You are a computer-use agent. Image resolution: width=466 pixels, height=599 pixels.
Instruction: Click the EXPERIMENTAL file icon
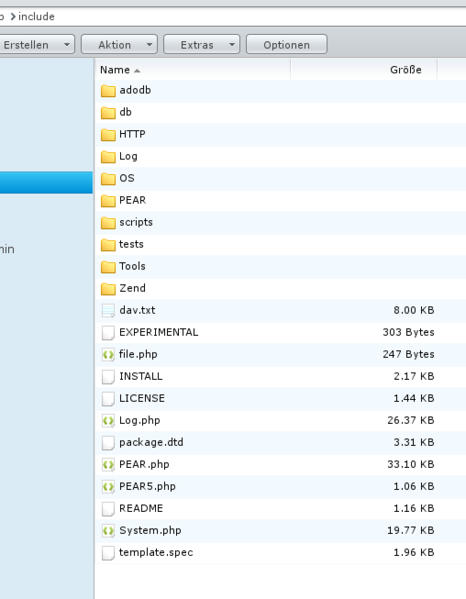108,333
